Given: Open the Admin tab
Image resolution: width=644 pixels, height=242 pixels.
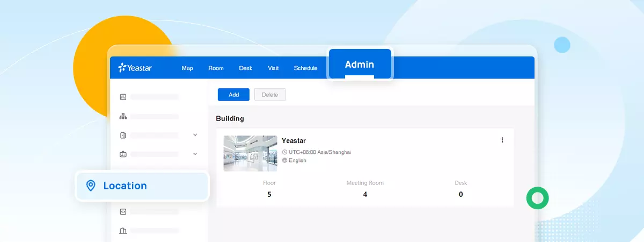Looking at the screenshot, I should tap(360, 65).
